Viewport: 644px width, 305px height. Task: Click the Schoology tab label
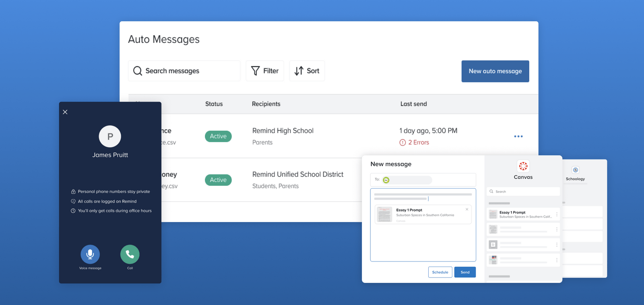pyautogui.click(x=575, y=179)
